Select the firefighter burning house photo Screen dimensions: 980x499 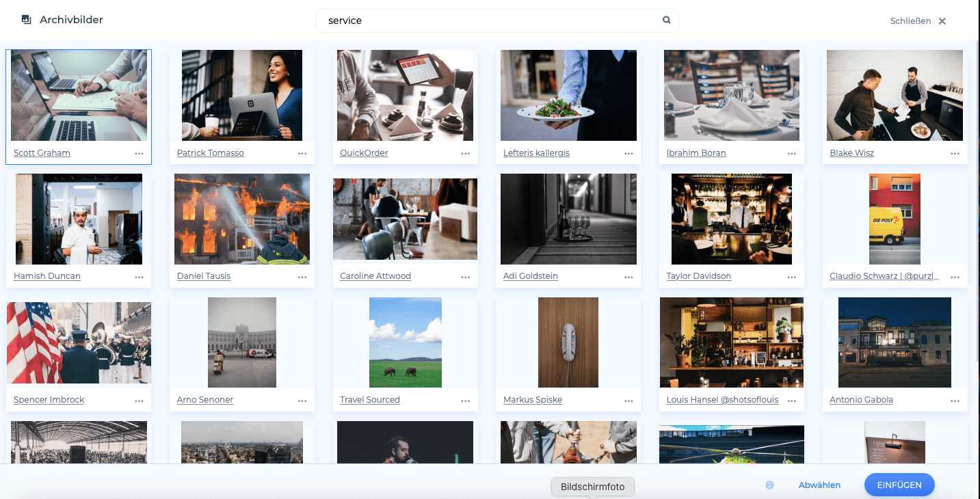point(242,219)
